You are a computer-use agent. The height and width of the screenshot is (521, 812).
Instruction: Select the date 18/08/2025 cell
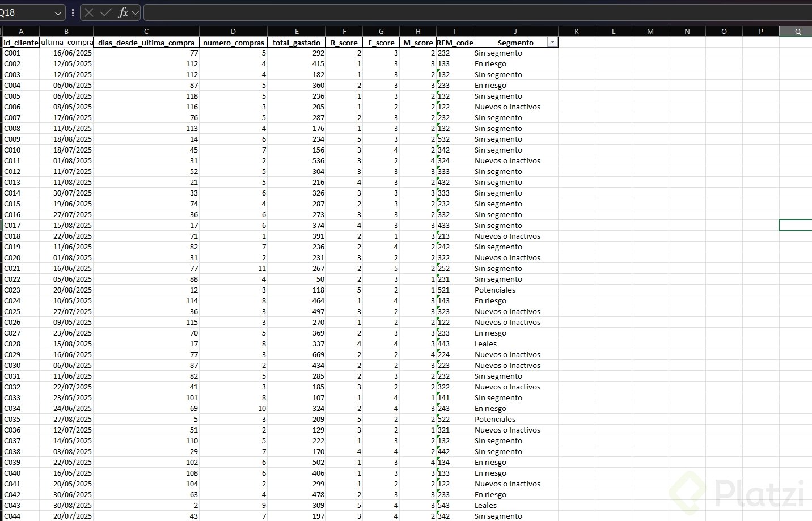(66, 139)
